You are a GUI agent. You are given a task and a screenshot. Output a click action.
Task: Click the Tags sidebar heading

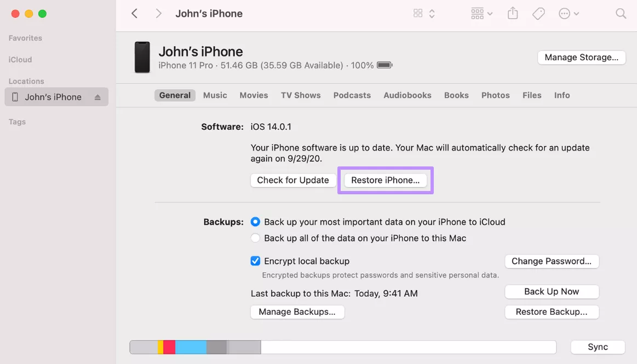pyautogui.click(x=17, y=122)
